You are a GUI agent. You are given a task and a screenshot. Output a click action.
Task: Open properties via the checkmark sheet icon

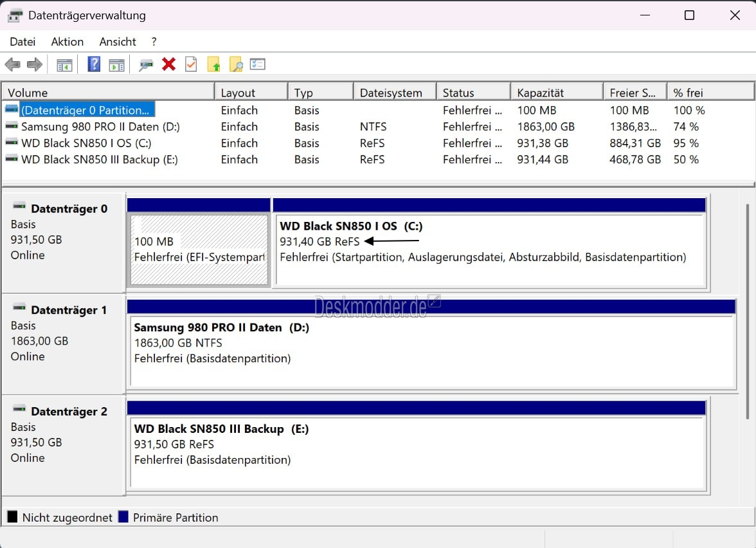[191, 64]
